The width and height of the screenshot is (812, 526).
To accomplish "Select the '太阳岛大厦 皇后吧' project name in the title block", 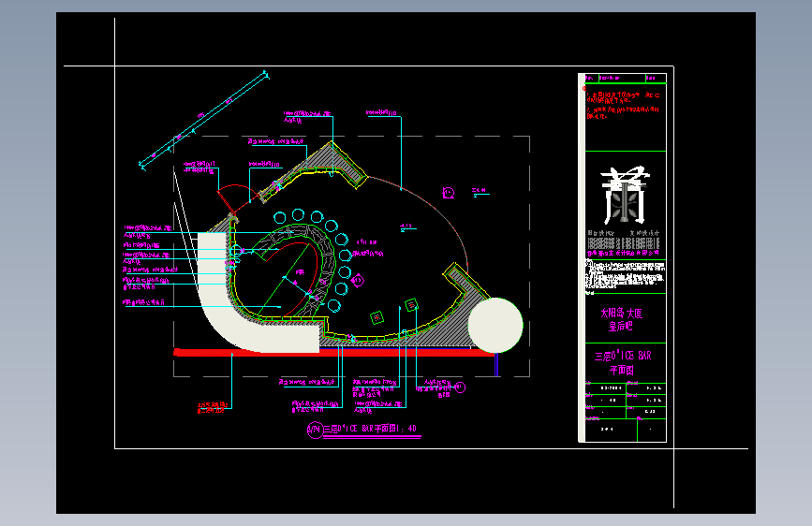I will coord(622,319).
